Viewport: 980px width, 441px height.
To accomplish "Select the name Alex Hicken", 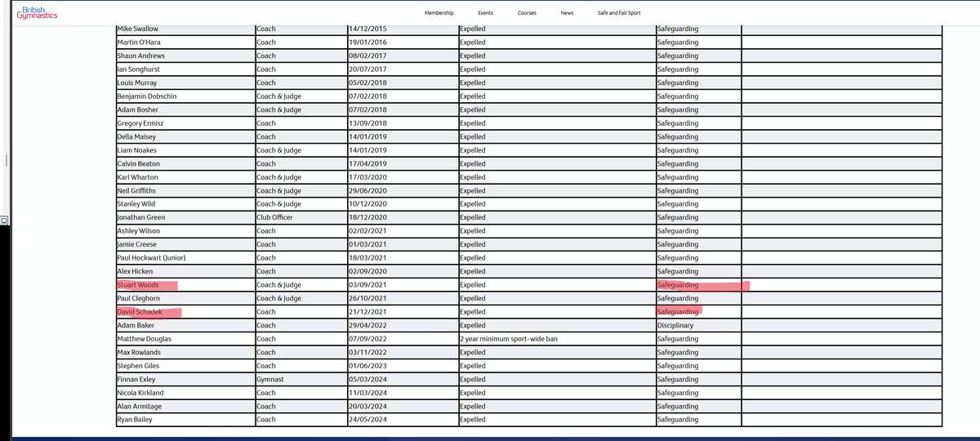I will coord(136,271).
